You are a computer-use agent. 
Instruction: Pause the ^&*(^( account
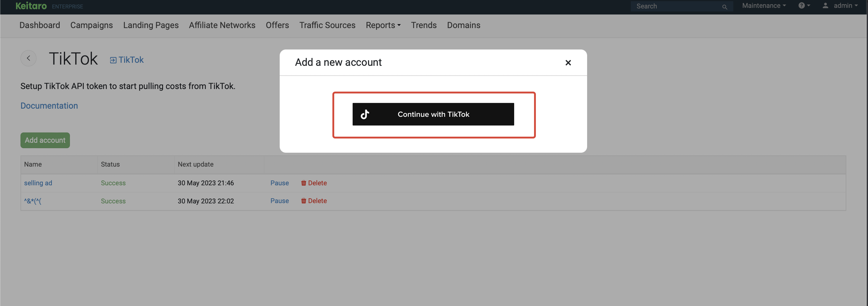pos(279,201)
